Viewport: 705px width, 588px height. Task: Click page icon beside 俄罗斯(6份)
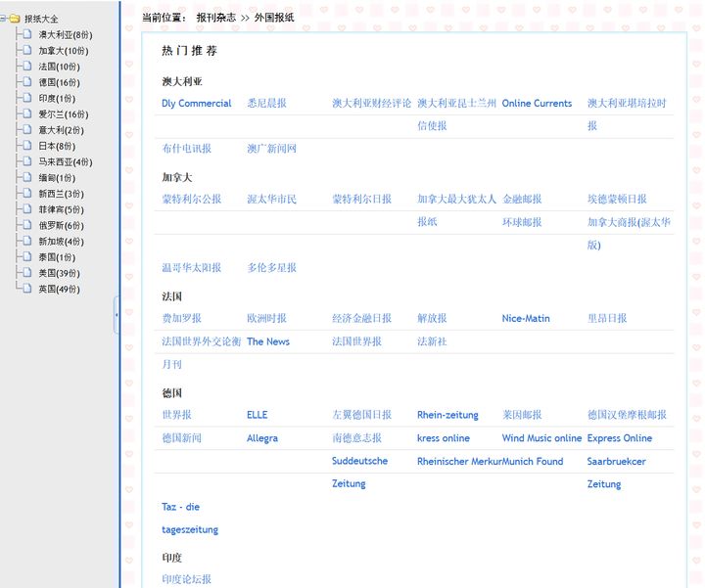[27, 225]
